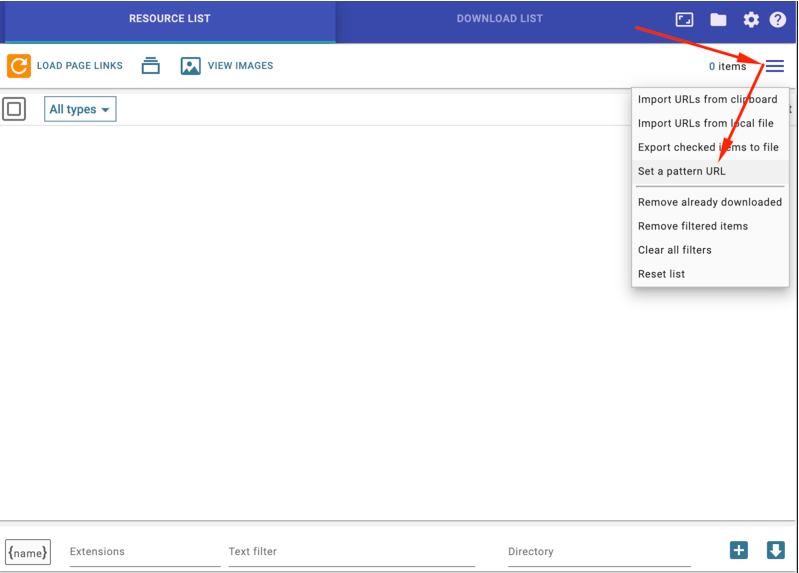Click the orange reload page links icon
The image size is (799, 573).
point(19,66)
